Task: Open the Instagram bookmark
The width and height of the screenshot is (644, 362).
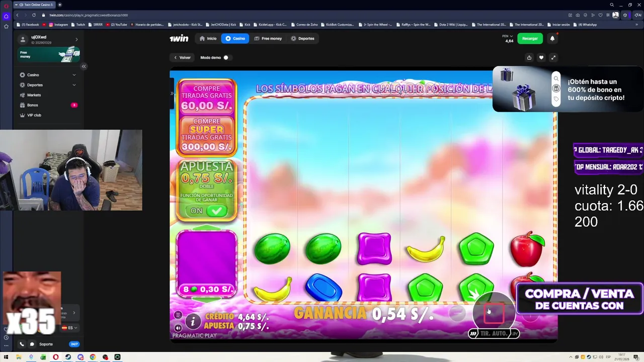Action: (58, 25)
